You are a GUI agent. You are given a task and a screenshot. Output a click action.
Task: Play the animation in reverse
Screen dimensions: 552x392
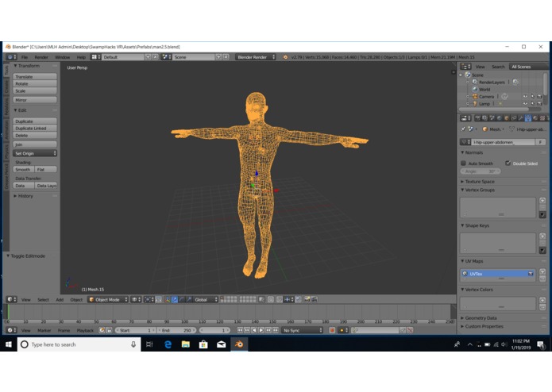pyautogui.click(x=254, y=330)
